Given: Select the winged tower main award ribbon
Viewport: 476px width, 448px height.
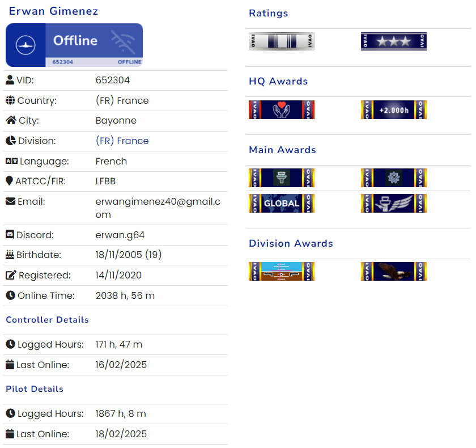Looking at the screenshot, I should 393,204.
